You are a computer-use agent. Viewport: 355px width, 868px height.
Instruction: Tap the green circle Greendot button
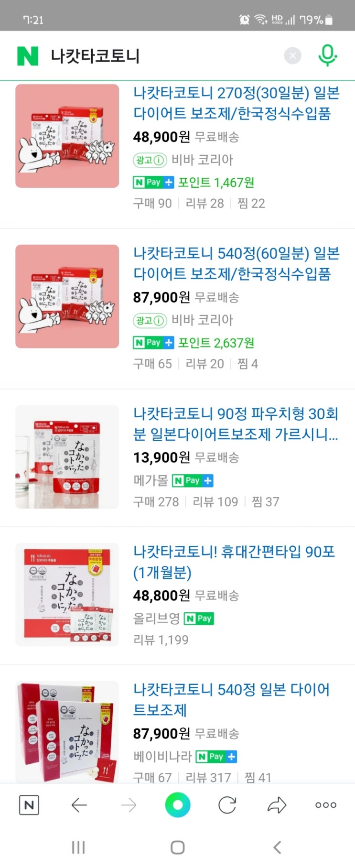178,805
